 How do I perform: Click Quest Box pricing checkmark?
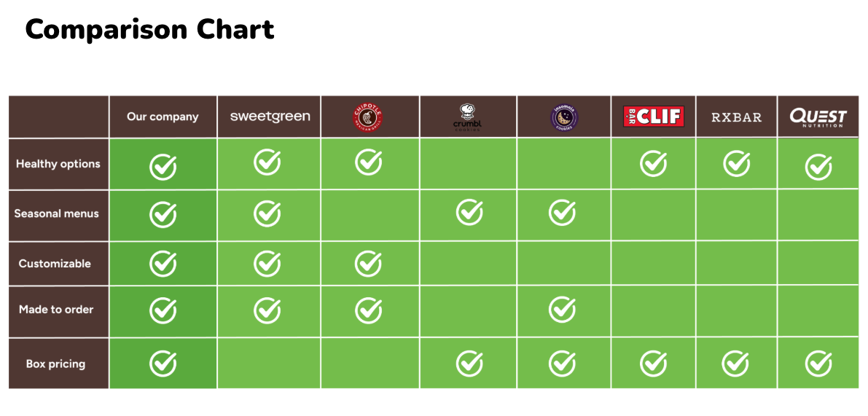[818, 363]
